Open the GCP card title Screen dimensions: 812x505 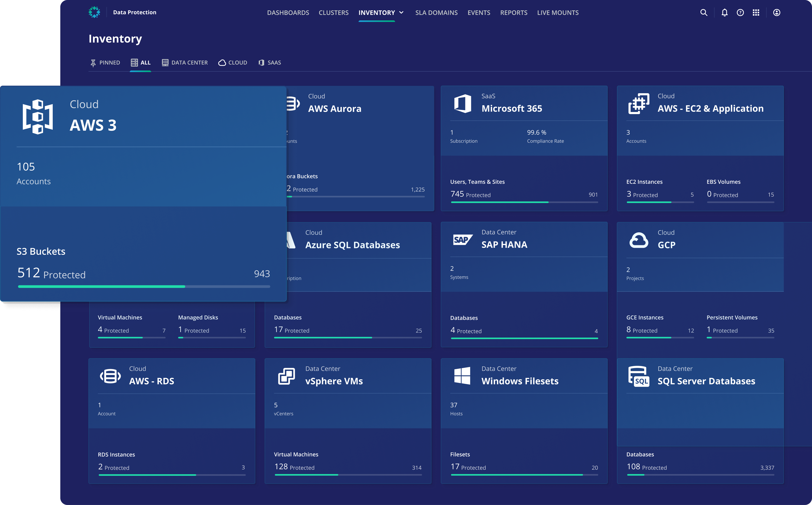click(667, 245)
